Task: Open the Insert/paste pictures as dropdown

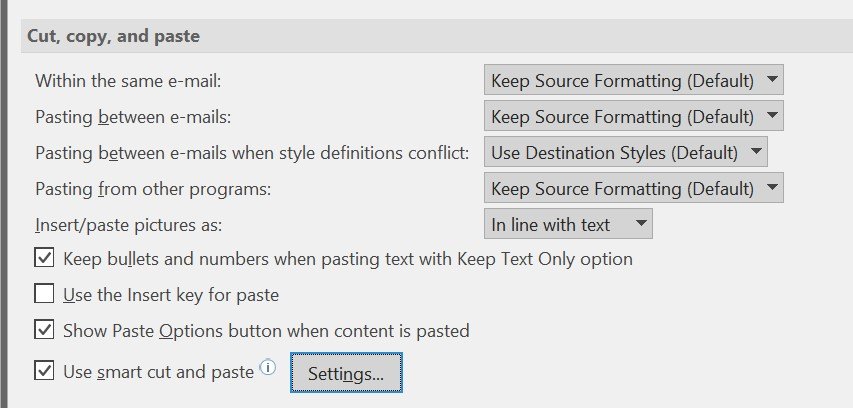Action: pyautogui.click(x=568, y=224)
